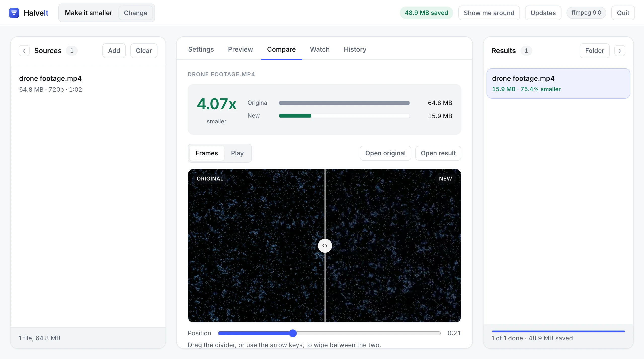Select drone footage.mp4 in Sources list
The height and width of the screenshot is (359, 644).
tap(88, 84)
